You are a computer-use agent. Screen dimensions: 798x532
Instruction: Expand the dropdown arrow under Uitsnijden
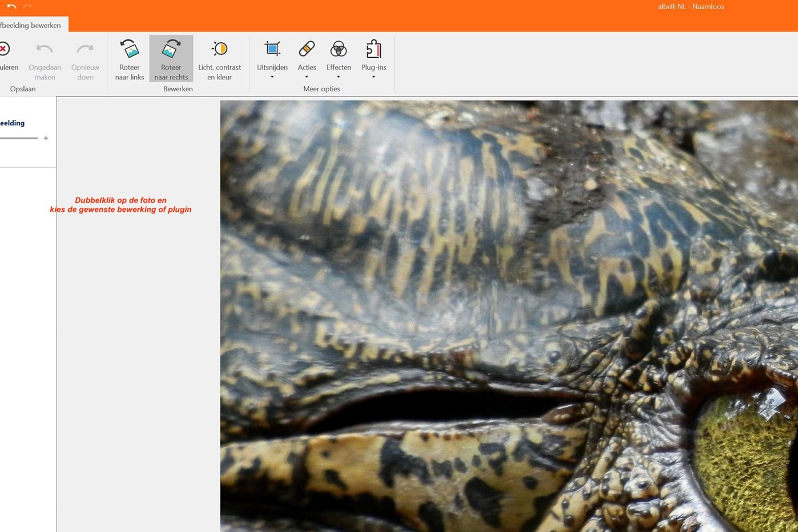point(272,77)
